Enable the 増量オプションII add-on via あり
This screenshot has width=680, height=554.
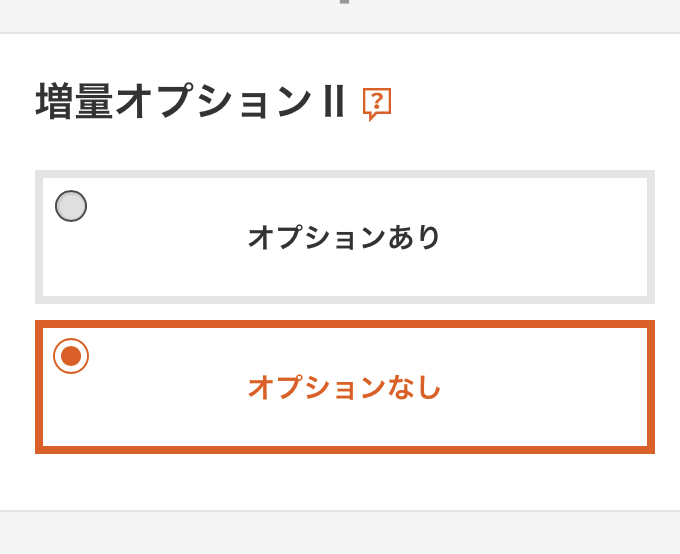(x=71, y=206)
